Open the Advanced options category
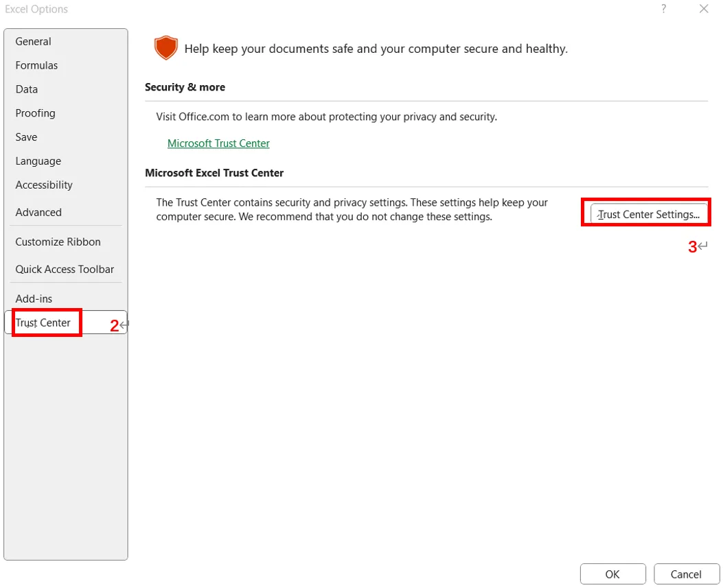The height and width of the screenshot is (588, 723). pos(38,213)
